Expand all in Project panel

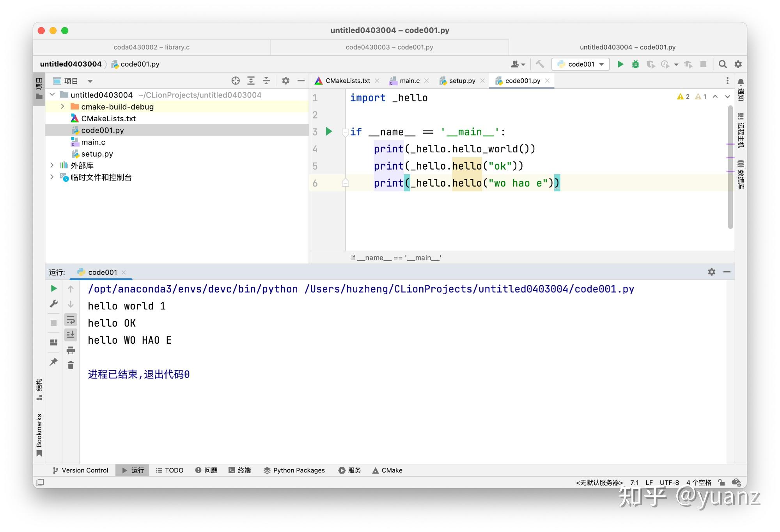coord(251,81)
